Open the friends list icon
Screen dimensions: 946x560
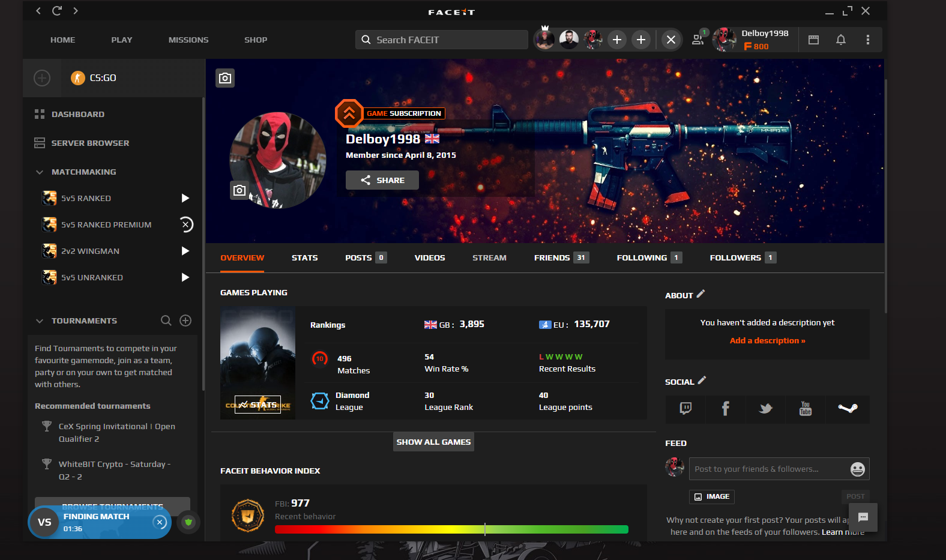698,40
